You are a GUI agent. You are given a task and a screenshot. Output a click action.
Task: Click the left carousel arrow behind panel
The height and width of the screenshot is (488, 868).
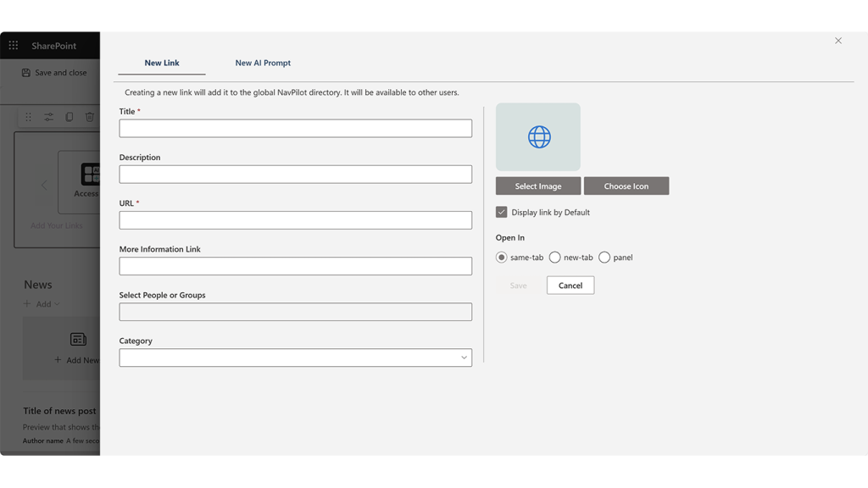pos(44,186)
